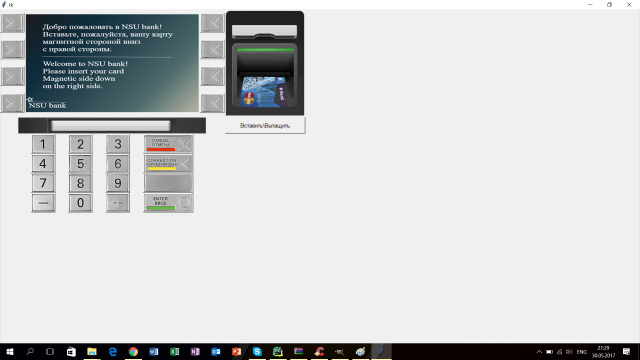Hit the yellow Correction key
Viewport: 640px width, 360px height.
(x=168, y=164)
